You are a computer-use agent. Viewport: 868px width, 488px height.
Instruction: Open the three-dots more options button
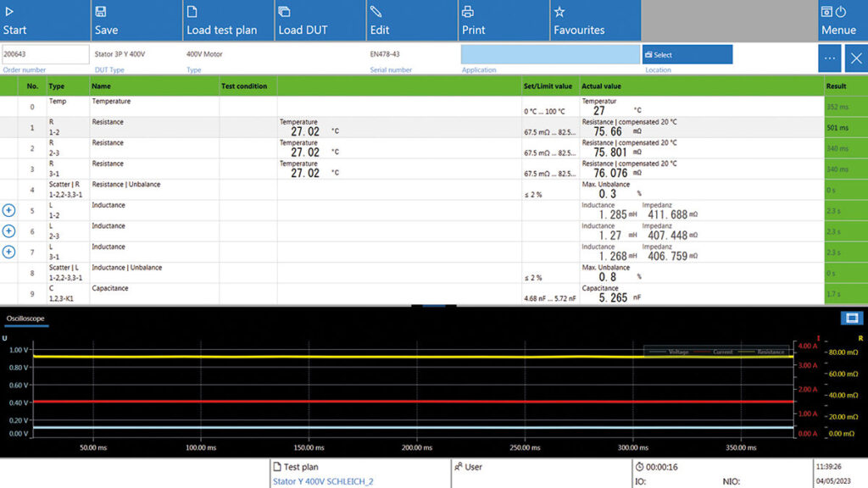(x=829, y=58)
